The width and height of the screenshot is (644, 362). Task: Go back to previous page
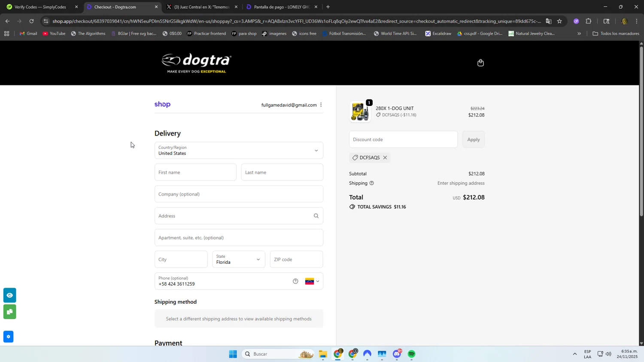[7, 21]
